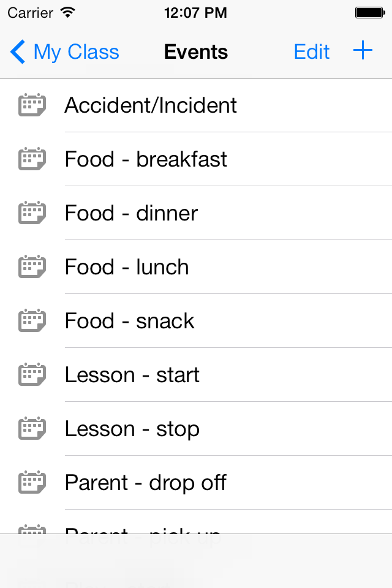
Task: Select the calendar icon for Food - dinner
Action: pyautogui.click(x=32, y=213)
